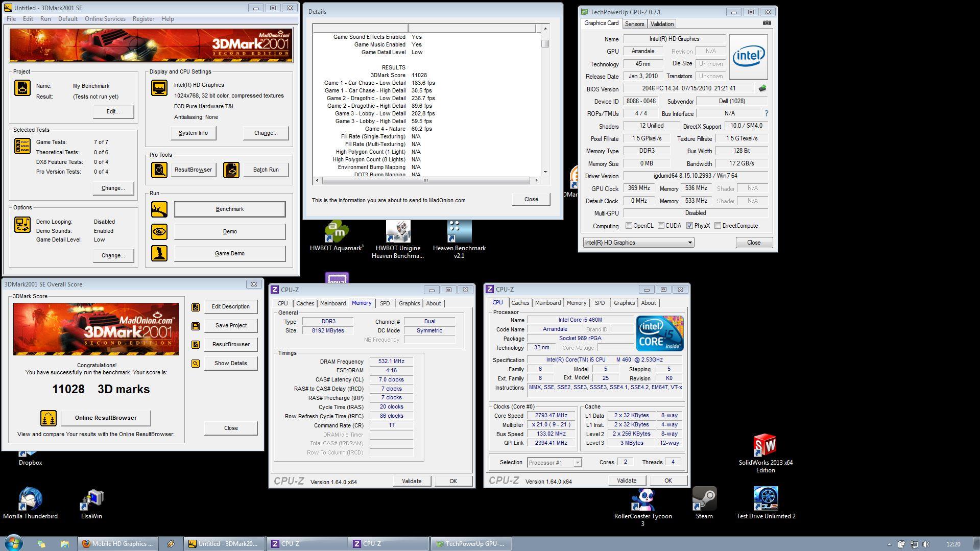Viewport: 980px width, 551px height.
Task: Open RollerCoaster Tycoon 3 shortcut
Action: click(x=643, y=507)
